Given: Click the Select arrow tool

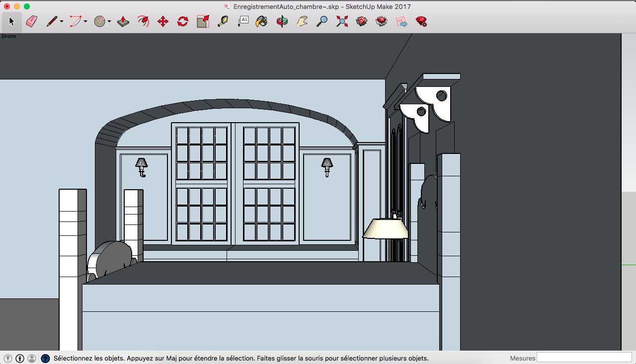Looking at the screenshot, I should (x=12, y=21).
